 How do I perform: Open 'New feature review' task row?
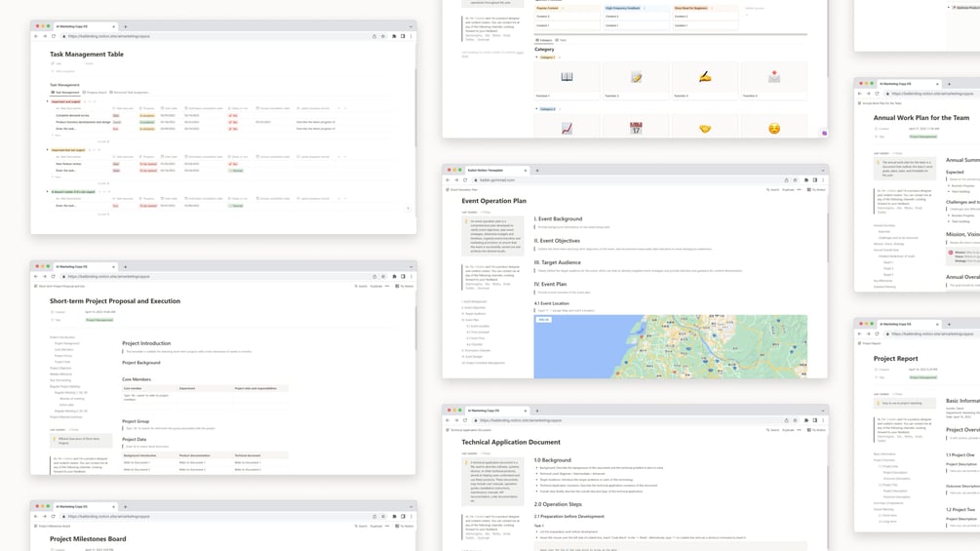[69, 164]
